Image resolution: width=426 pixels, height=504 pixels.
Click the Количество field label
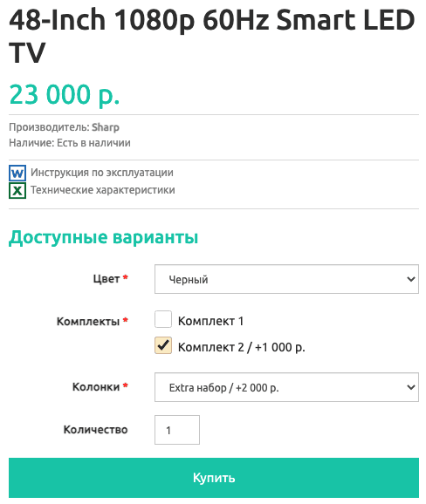95,429
